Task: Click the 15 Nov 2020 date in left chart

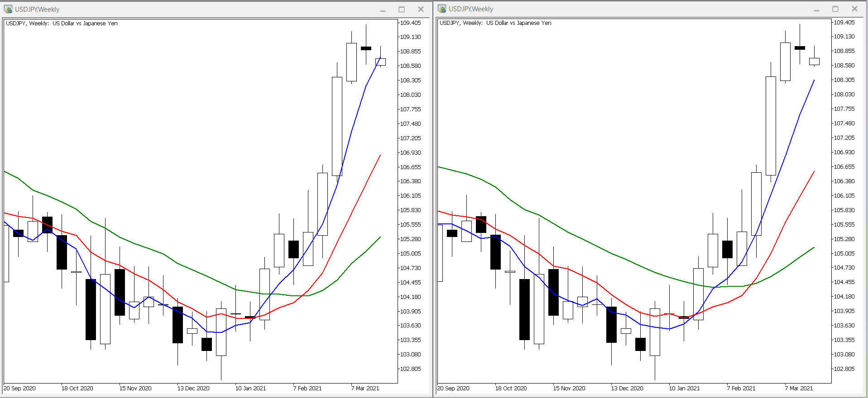Action: pyautogui.click(x=135, y=389)
